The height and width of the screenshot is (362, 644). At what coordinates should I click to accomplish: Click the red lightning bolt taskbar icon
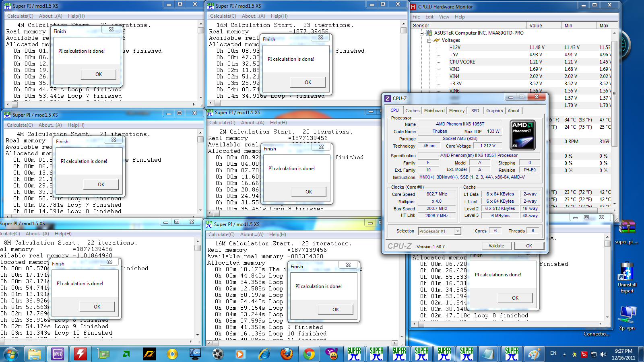tap(80, 354)
